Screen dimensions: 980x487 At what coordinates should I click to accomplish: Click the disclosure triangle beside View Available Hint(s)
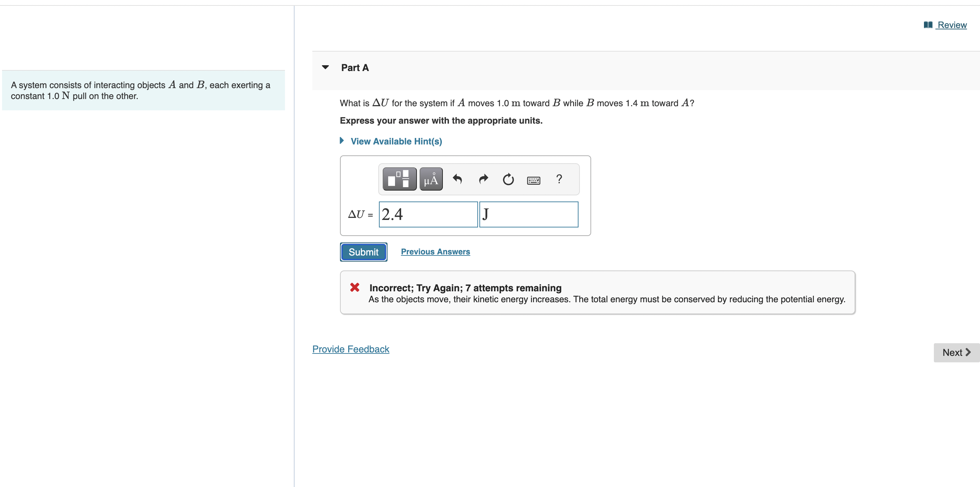(x=341, y=140)
